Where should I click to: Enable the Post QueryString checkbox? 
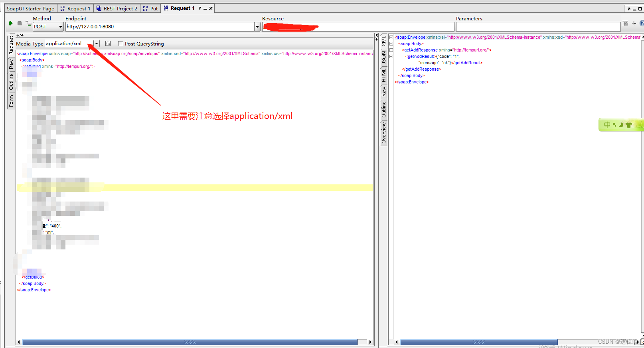pyautogui.click(x=121, y=44)
